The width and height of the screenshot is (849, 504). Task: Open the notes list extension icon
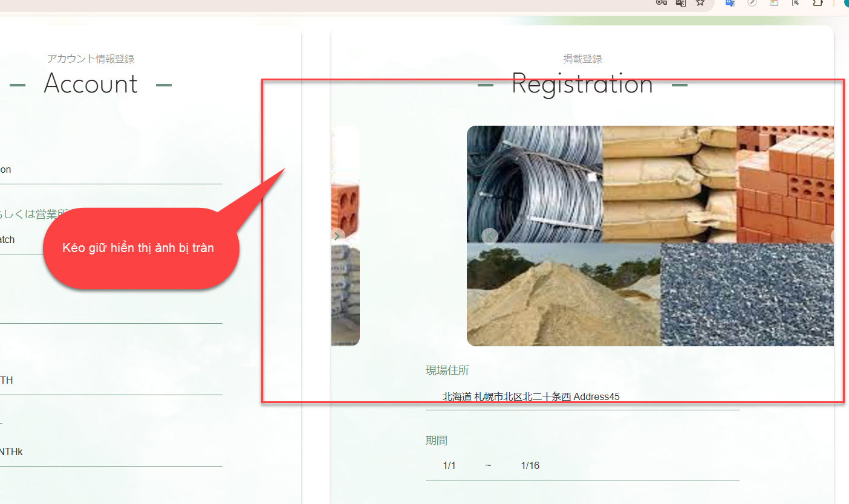[x=773, y=3]
